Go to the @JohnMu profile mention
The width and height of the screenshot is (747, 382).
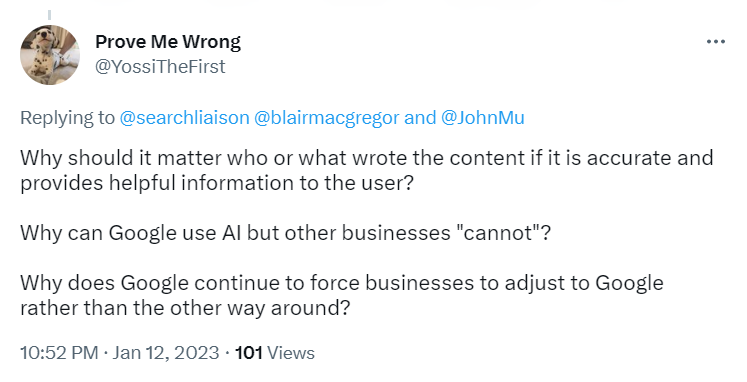click(483, 118)
